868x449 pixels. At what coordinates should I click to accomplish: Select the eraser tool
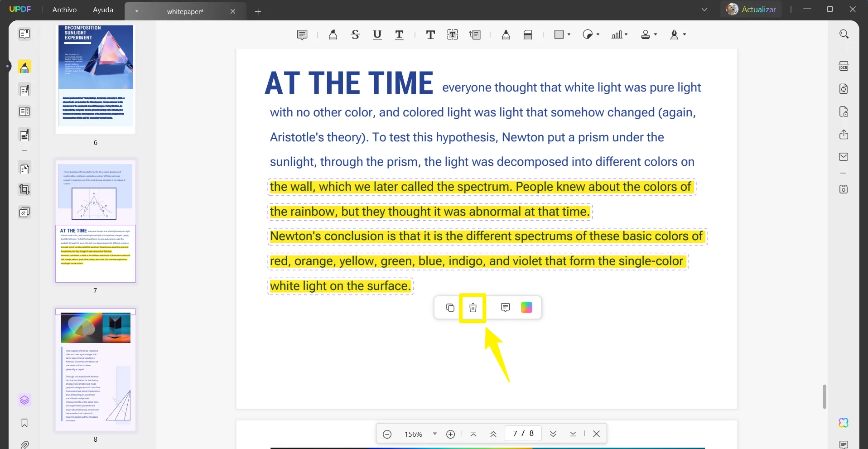(528, 35)
